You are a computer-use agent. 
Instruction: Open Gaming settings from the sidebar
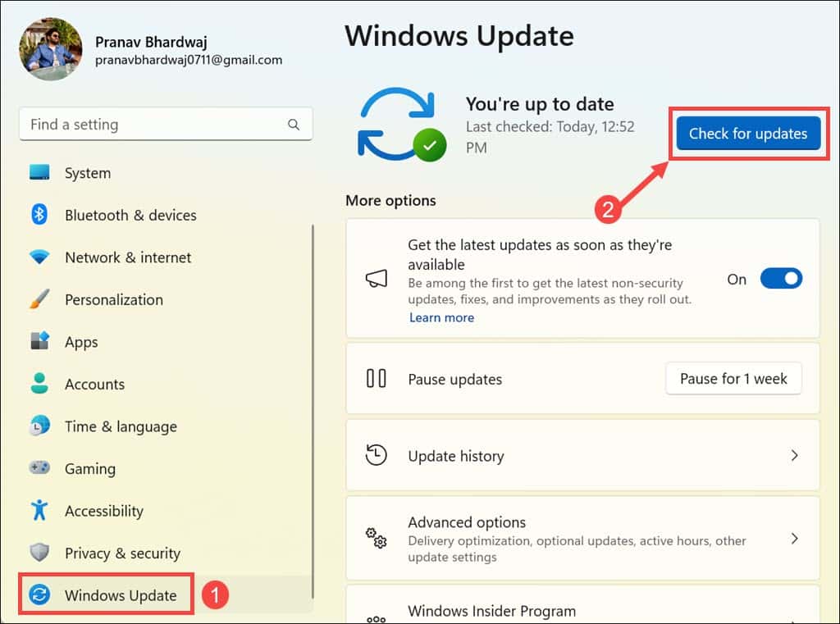(x=166, y=469)
